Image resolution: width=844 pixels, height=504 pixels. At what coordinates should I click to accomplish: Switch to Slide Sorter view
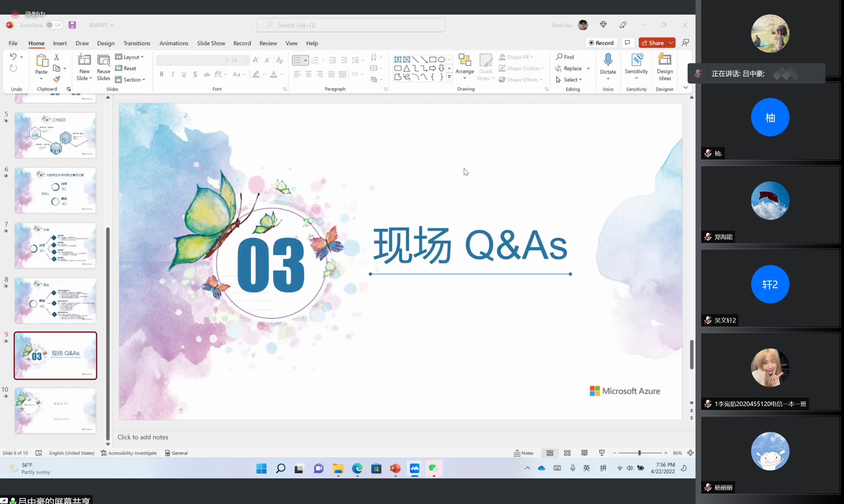tap(567, 453)
